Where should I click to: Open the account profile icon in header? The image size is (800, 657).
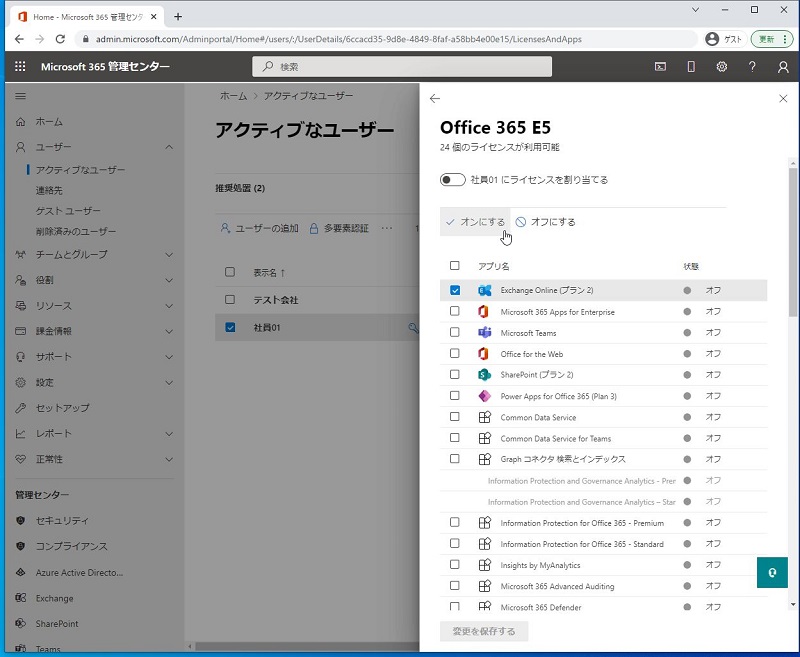(x=783, y=67)
